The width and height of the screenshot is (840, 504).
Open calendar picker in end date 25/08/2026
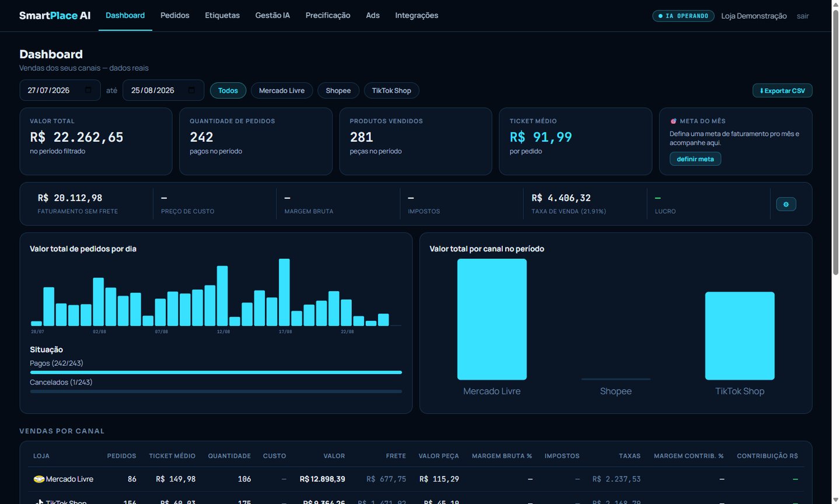[x=192, y=90]
